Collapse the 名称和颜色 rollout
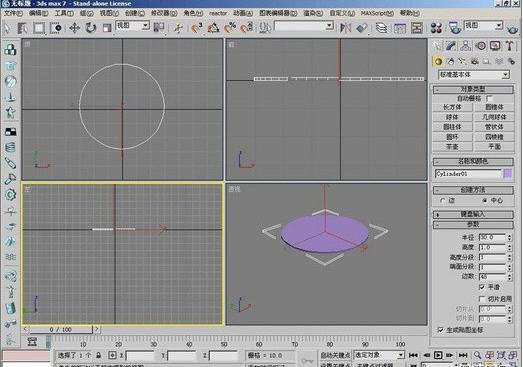Screen dimensions: 523x367 [x=473, y=161]
